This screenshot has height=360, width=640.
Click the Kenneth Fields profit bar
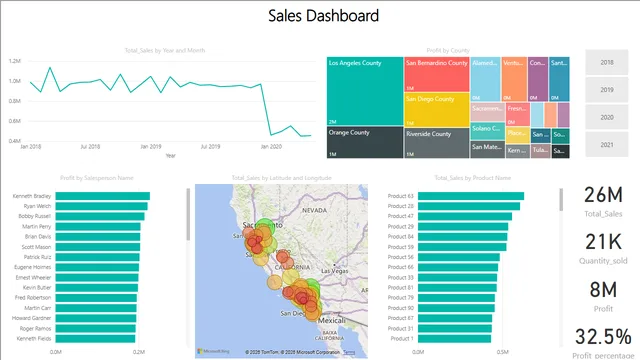[x=95, y=338]
